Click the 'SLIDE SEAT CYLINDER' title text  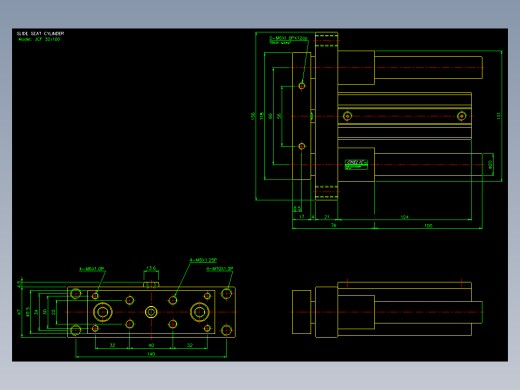point(40,34)
